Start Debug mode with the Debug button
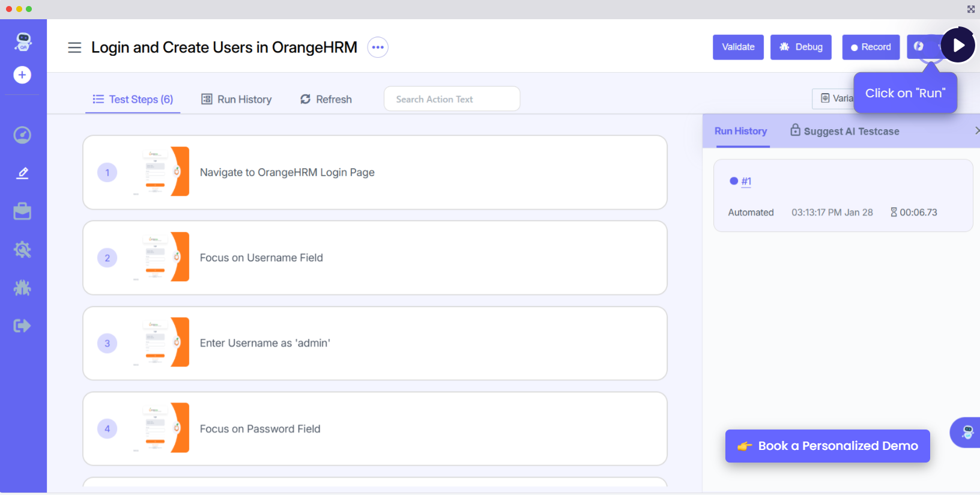 (x=800, y=47)
